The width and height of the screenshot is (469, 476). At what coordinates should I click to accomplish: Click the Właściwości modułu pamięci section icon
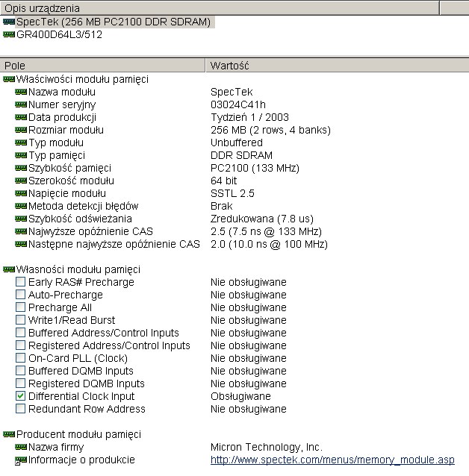[x=9, y=80]
